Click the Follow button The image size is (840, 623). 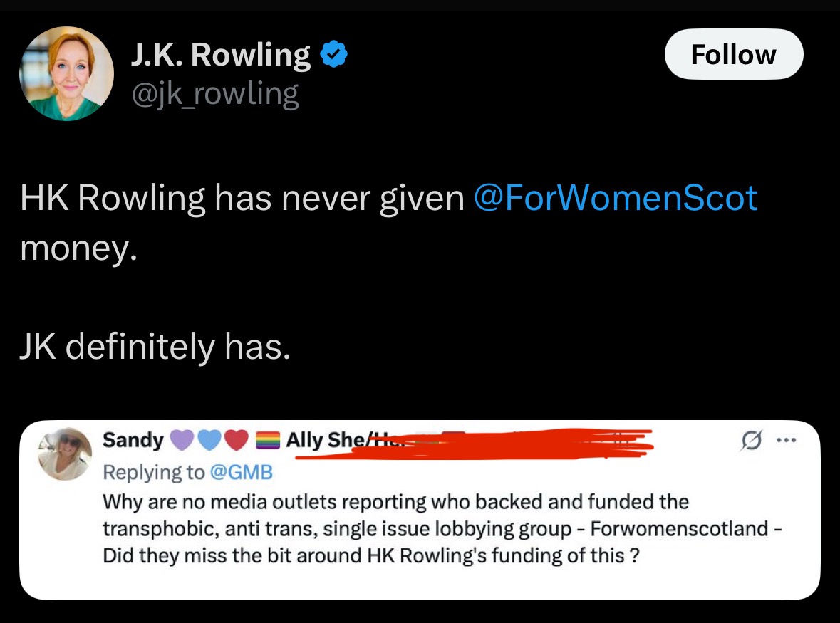point(733,54)
